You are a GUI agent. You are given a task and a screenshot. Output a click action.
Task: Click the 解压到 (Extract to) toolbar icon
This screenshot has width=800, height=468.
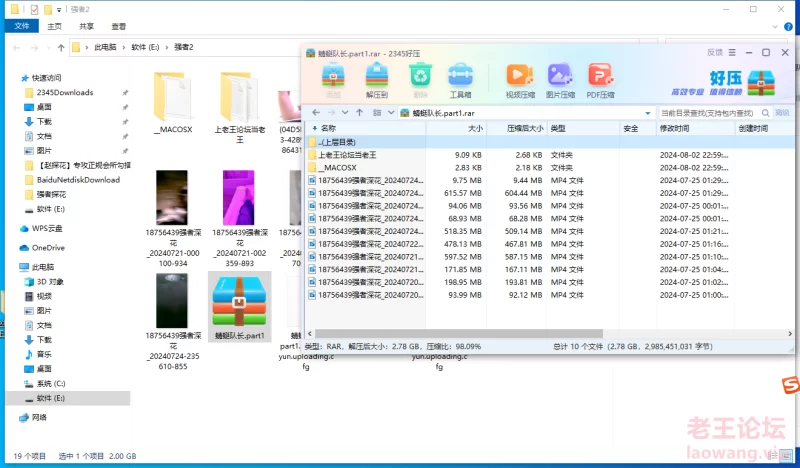(x=377, y=80)
